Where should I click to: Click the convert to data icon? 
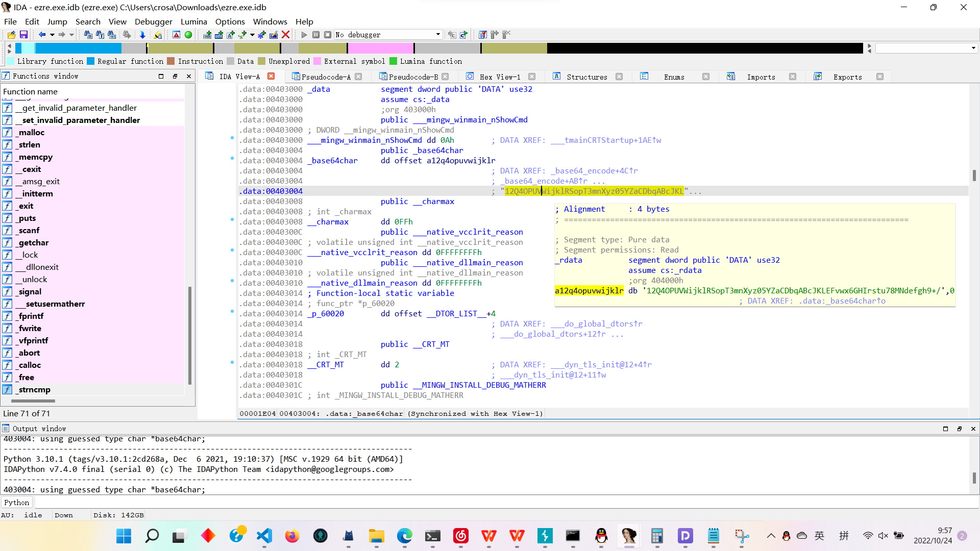click(x=219, y=35)
